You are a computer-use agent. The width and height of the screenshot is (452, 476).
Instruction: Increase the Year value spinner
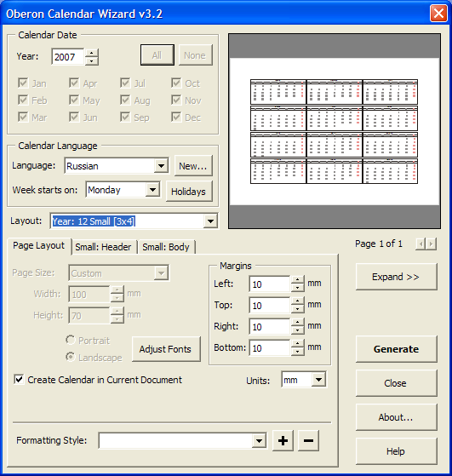[91, 53]
